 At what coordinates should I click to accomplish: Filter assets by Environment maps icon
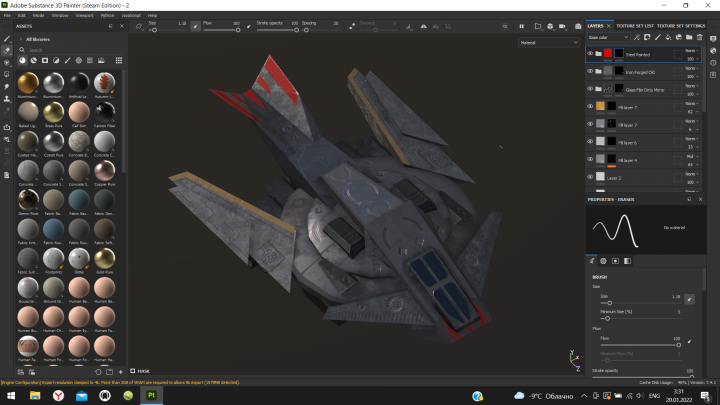pos(101,60)
